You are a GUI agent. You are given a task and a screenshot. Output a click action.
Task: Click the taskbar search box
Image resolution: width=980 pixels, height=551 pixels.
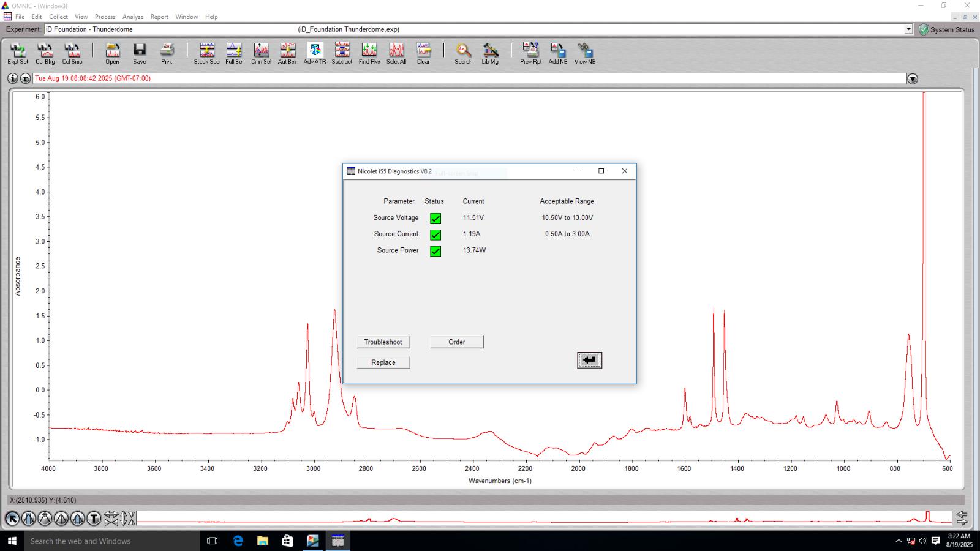point(112,541)
